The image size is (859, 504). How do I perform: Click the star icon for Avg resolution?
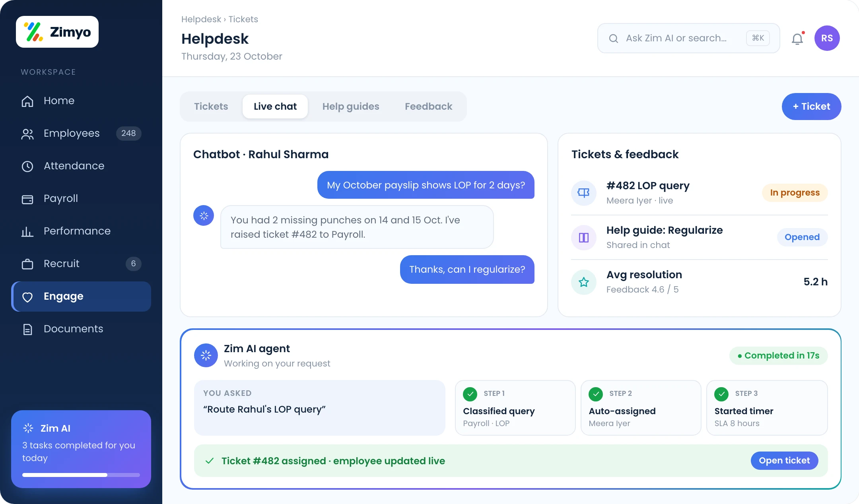pyautogui.click(x=584, y=282)
